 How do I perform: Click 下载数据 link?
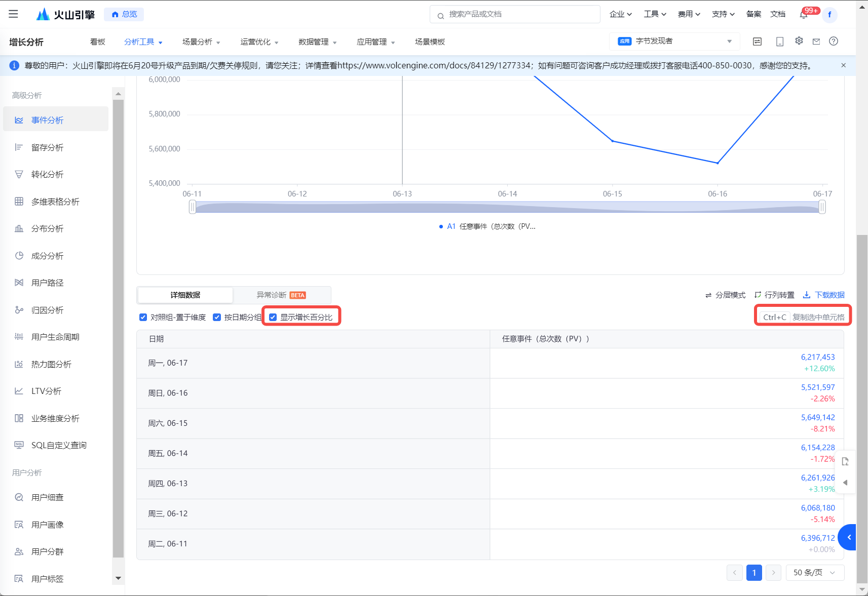[x=824, y=295]
